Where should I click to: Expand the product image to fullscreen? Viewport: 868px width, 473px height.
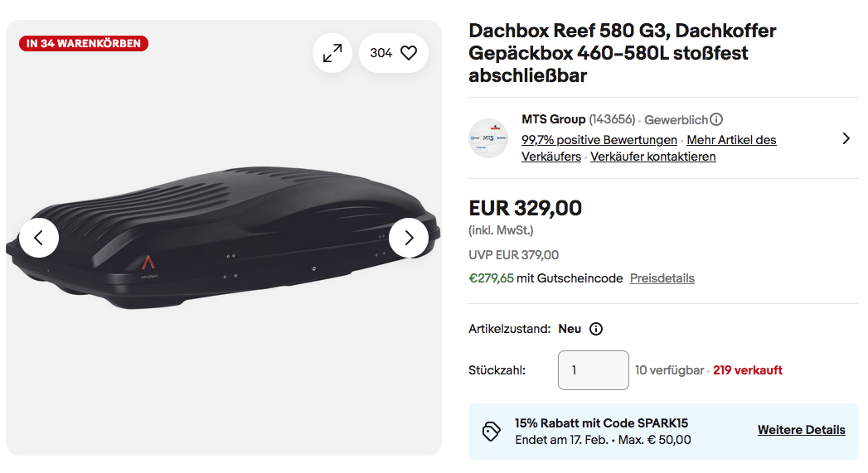click(x=332, y=53)
